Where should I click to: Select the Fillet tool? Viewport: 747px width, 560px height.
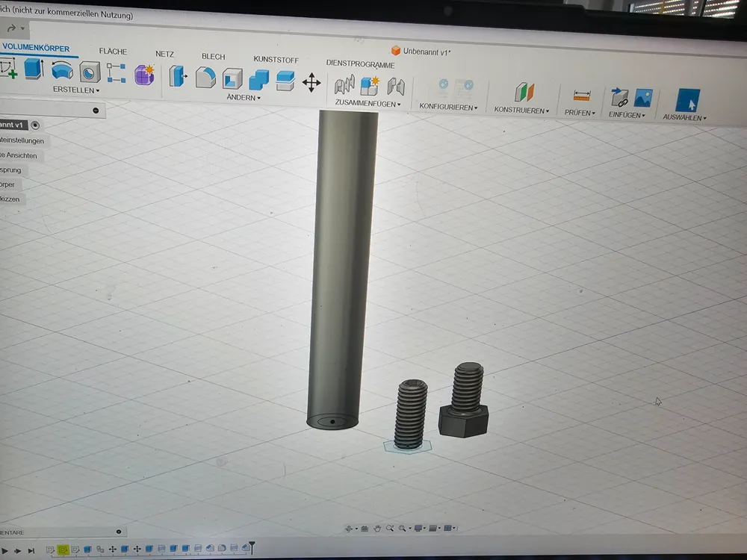pos(205,78)
